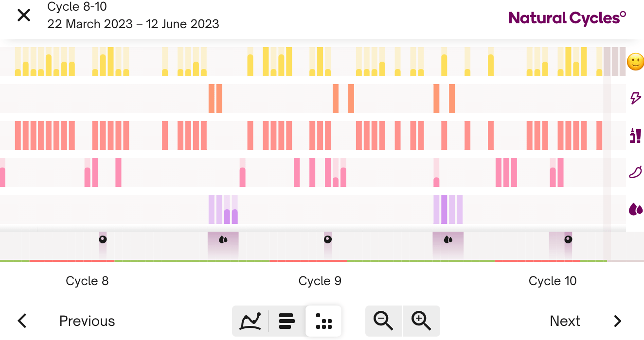Close the cycle comparison view
Screen dimensions: 644x340
pyautogui.click(x=24, y=16)
